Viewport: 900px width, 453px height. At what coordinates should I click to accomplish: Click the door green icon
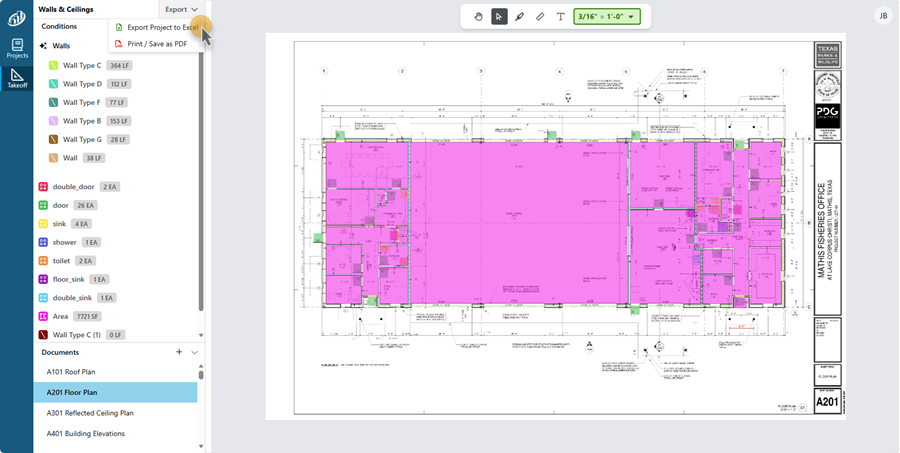(x=43, y=205)
